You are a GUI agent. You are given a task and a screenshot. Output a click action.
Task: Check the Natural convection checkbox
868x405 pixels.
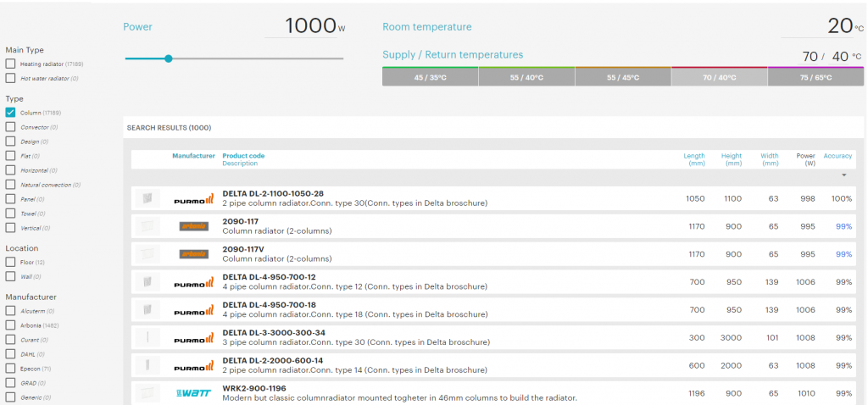(x=10, y=184)
